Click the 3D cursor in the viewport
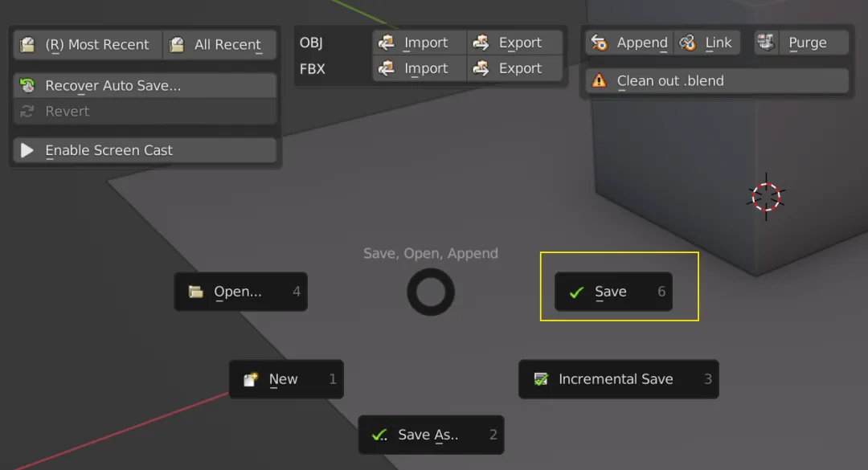This screenshot has width=868, height=470. [766, 197]
